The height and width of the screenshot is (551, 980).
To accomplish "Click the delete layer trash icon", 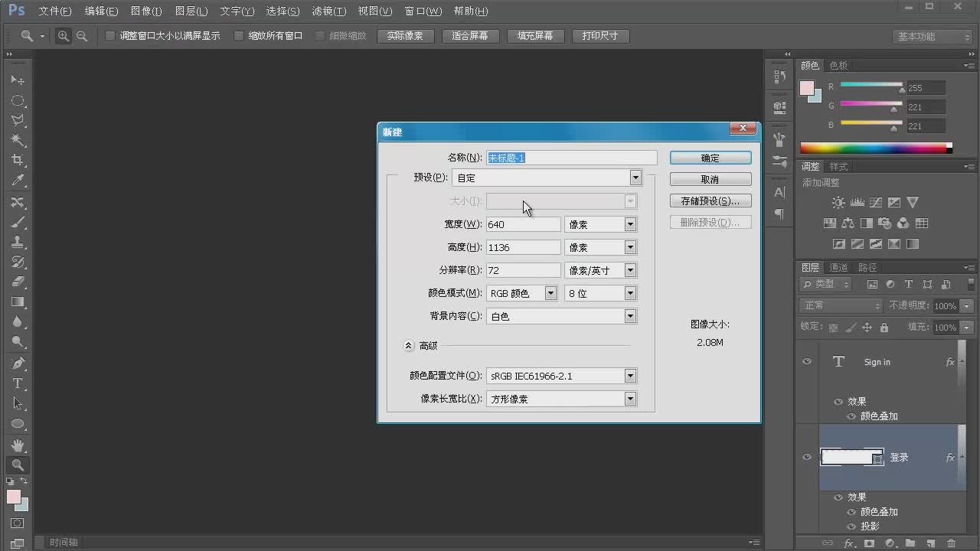I will tap(951, 543).
